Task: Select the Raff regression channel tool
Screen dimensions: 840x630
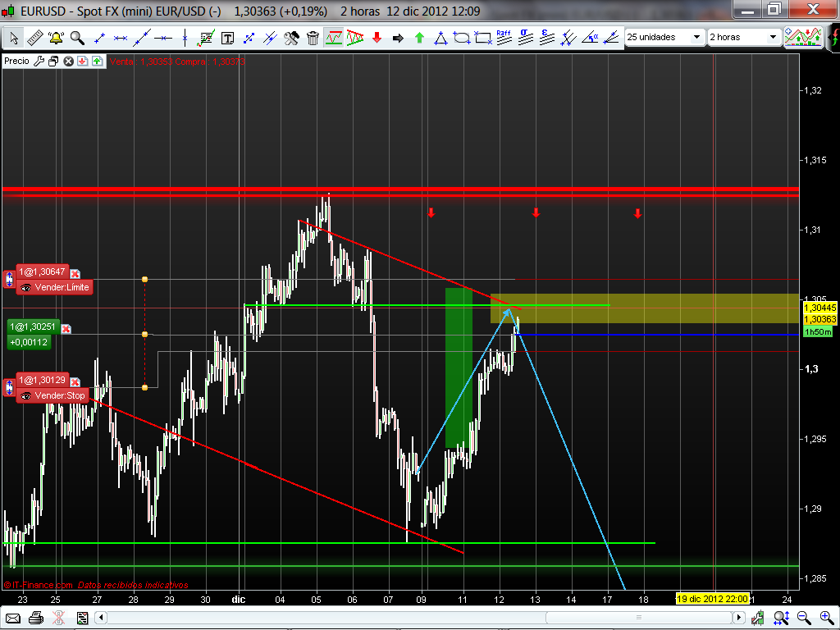Action: [504, 37]
